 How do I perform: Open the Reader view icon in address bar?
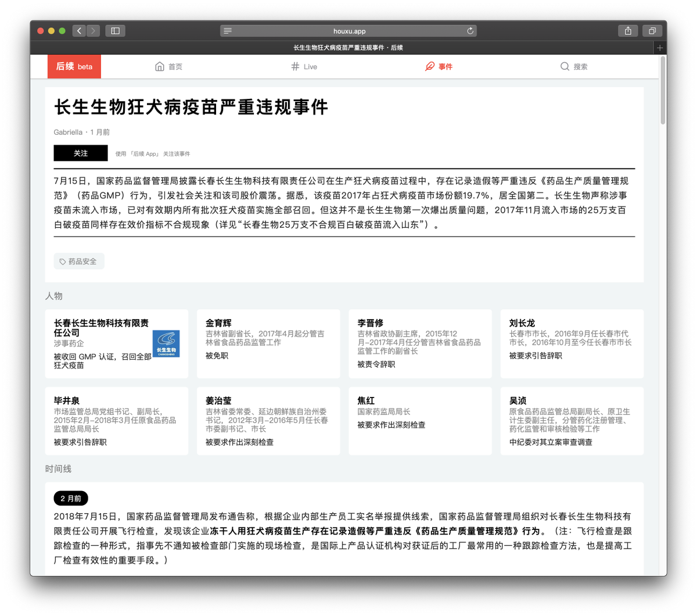pyautogui.click(x=228, y=31)
